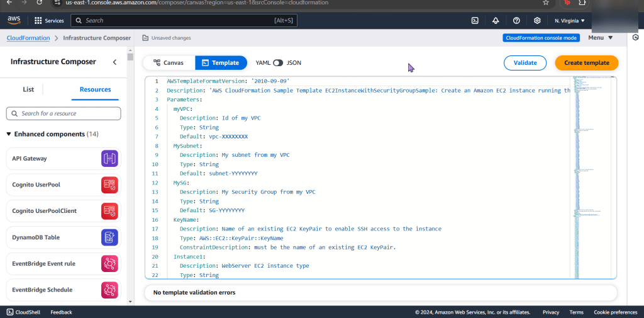Open the notifications bell icon
Image resolution: width=644 pixels, height=318 pixels.
pyautogui.click(x=496, y=20)
